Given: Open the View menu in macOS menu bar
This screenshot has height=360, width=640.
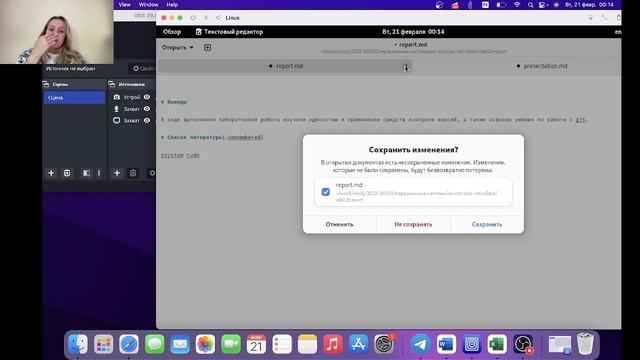Looking at the screenshot, I should click(124, 5).
